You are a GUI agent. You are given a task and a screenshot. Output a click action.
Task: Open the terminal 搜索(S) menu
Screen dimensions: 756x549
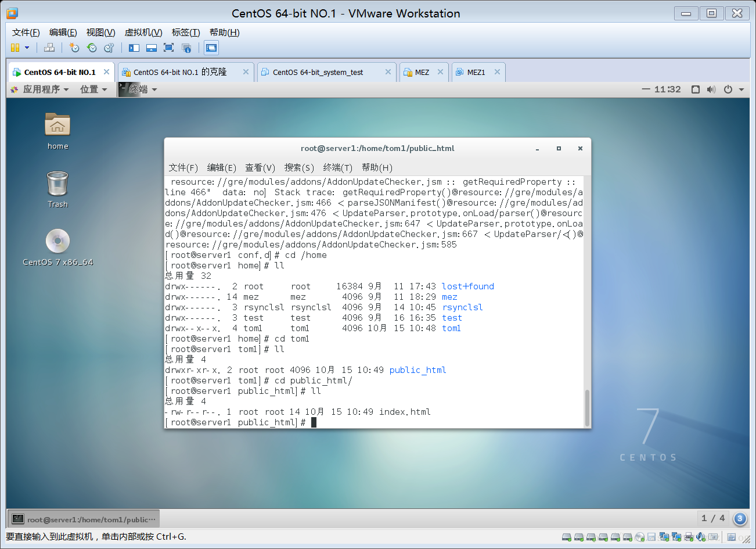[x=299, y=168]
